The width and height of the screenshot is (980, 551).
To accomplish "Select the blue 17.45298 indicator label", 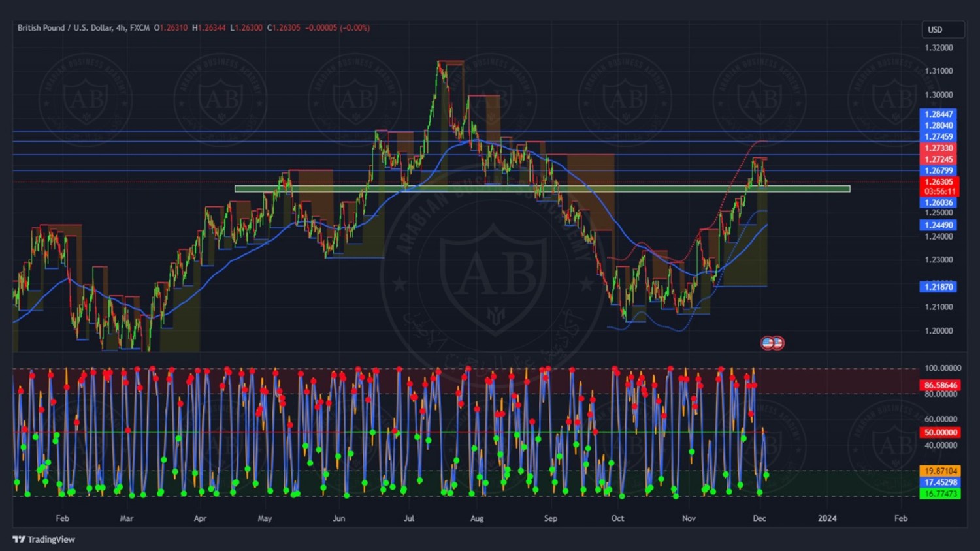I will pos(940,482).
